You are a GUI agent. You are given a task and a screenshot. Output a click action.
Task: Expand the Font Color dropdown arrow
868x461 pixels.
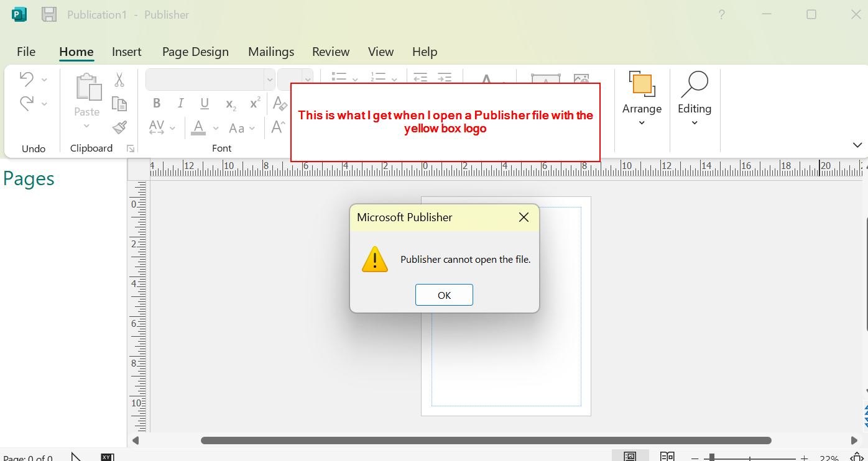pyautogui.click(x=216, y=128)
